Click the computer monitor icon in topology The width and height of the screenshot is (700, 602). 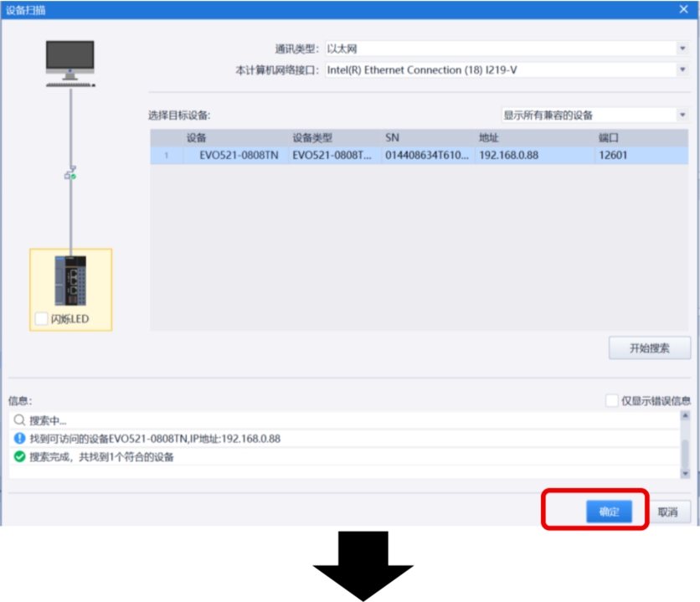71,63
